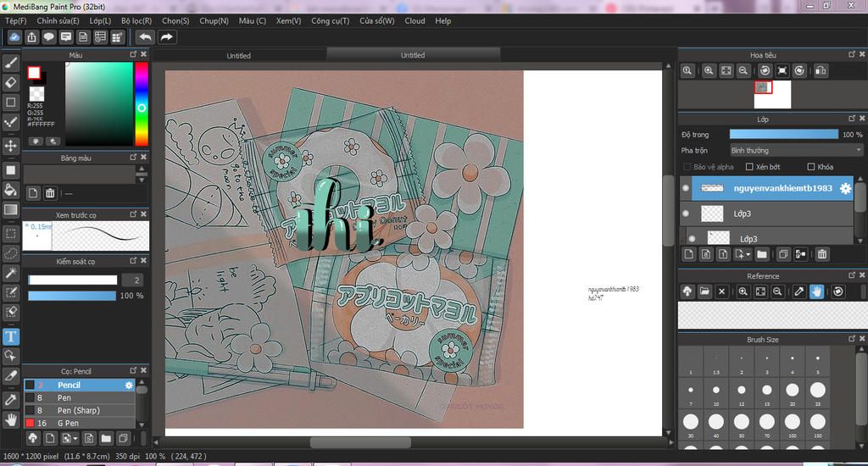Select the Magic Wand tool

pos(10,272)
